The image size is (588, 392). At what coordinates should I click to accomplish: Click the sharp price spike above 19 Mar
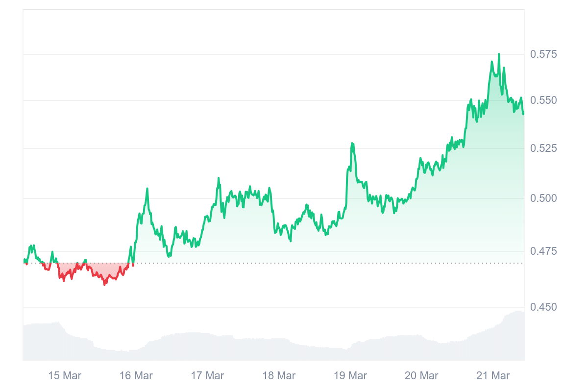click(x=352, y=144)
